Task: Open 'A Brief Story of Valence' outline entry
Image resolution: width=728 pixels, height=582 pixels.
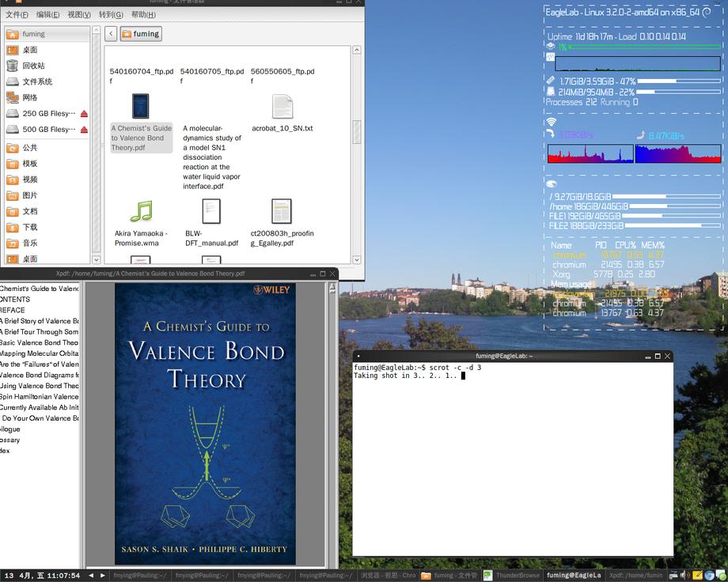Action: coord(40,321)
